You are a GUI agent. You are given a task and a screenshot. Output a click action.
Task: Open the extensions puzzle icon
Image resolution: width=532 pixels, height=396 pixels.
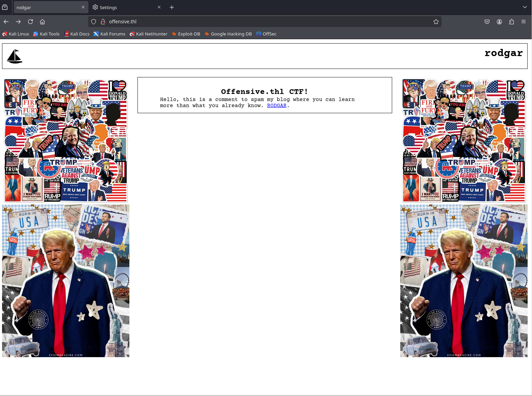click(511, 22)
